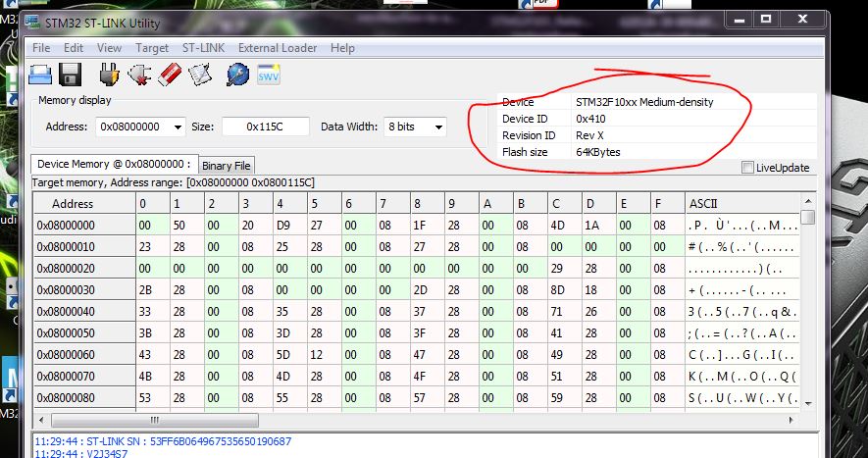Image resolution: width=868 pixels, height=458 pixels.
Task: Click column header F in memory table
Action: pos(668,204)
